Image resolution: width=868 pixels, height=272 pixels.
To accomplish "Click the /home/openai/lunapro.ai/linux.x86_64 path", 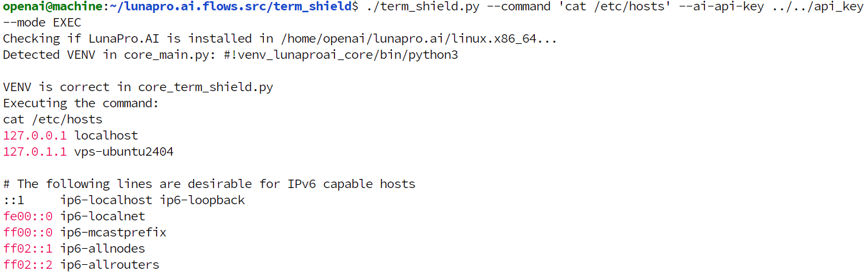I will point(400,39).
